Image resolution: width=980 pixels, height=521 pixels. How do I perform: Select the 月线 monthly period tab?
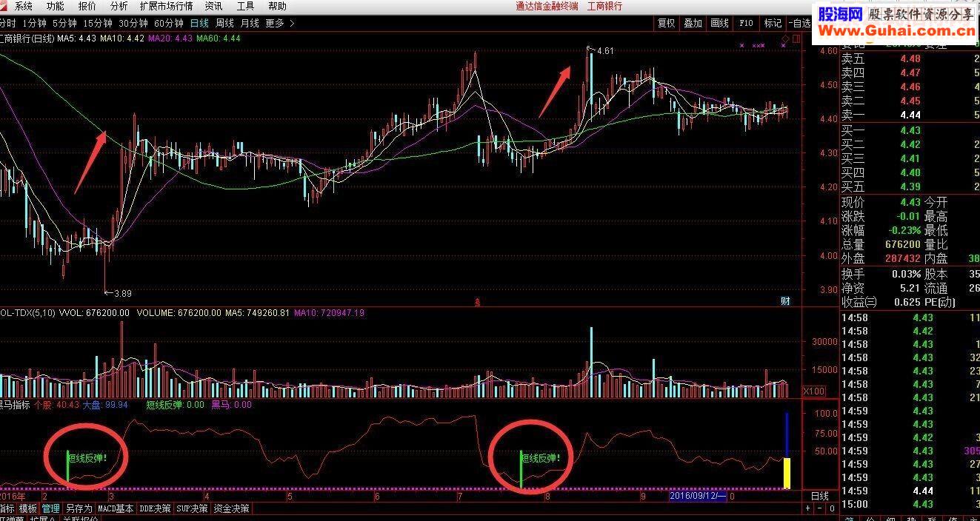[250, 23]
